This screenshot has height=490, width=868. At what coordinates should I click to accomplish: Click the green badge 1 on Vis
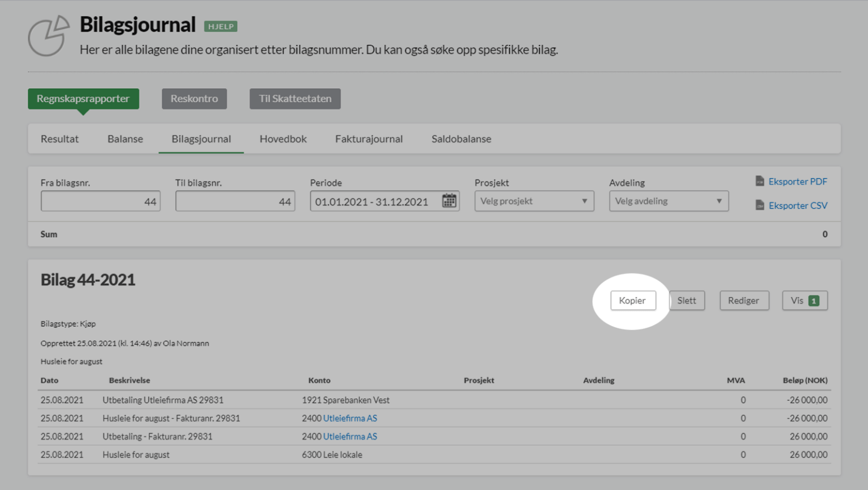click(813, 301)
